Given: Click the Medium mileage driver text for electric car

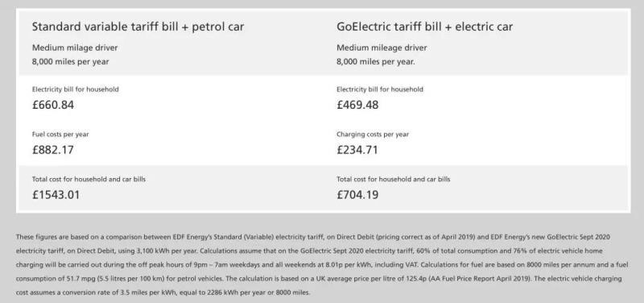Looking at the screenshot, I should (x=382, y=48).
